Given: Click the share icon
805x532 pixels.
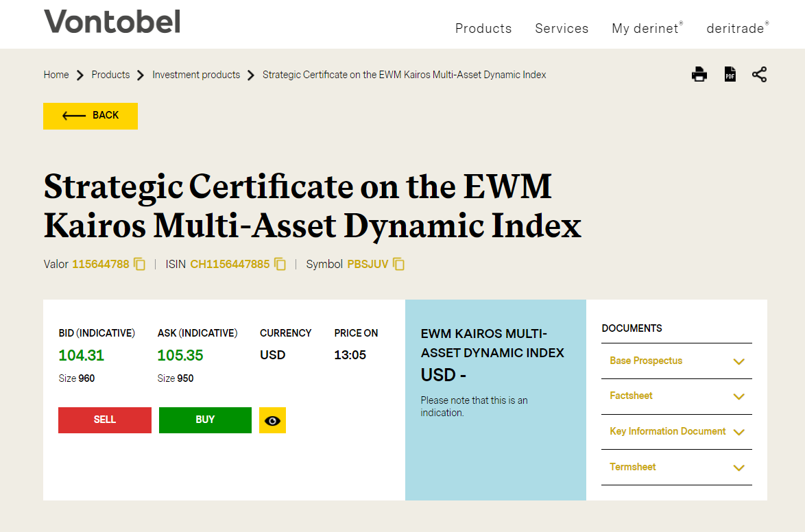Looking at the screenshot, I should click(759, 75).
